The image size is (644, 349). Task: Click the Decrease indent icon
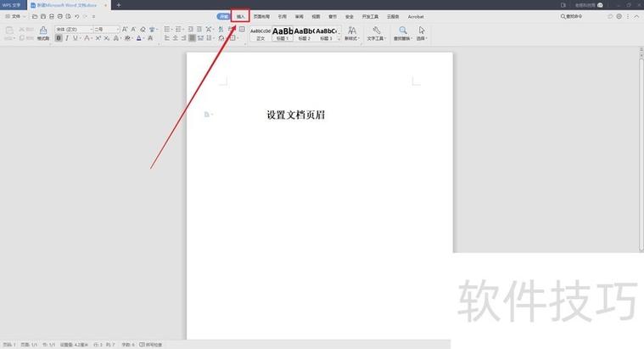(x=191, y=29)
